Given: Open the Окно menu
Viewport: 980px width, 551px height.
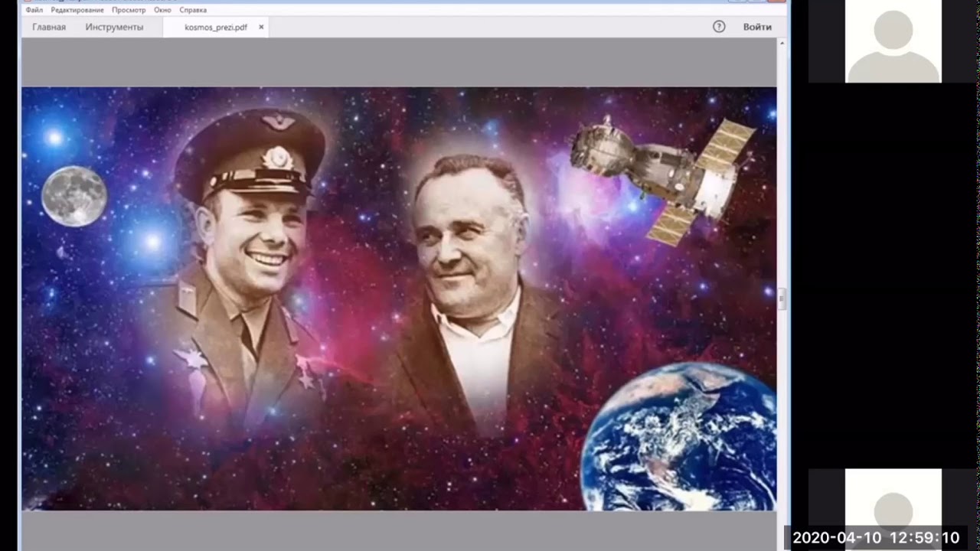Looking at the screenshot, I should point(162,10).
